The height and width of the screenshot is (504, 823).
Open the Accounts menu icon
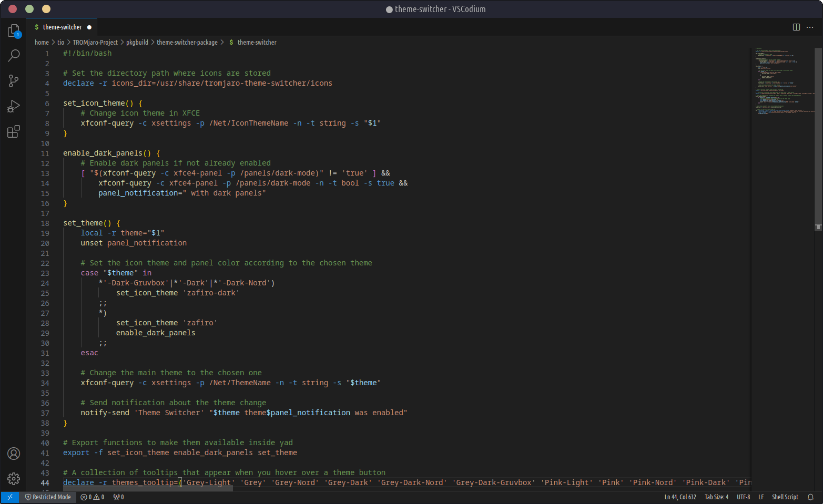click(14, 454)
